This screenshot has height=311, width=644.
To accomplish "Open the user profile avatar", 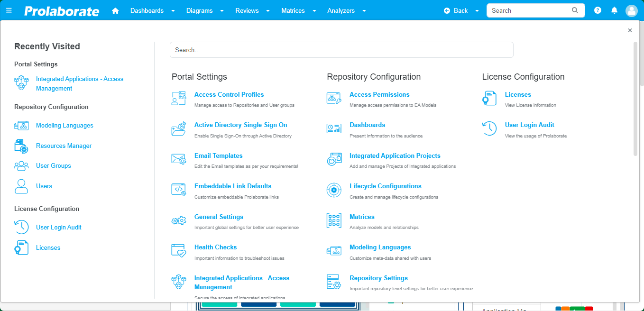I will (x=631, y=10).
